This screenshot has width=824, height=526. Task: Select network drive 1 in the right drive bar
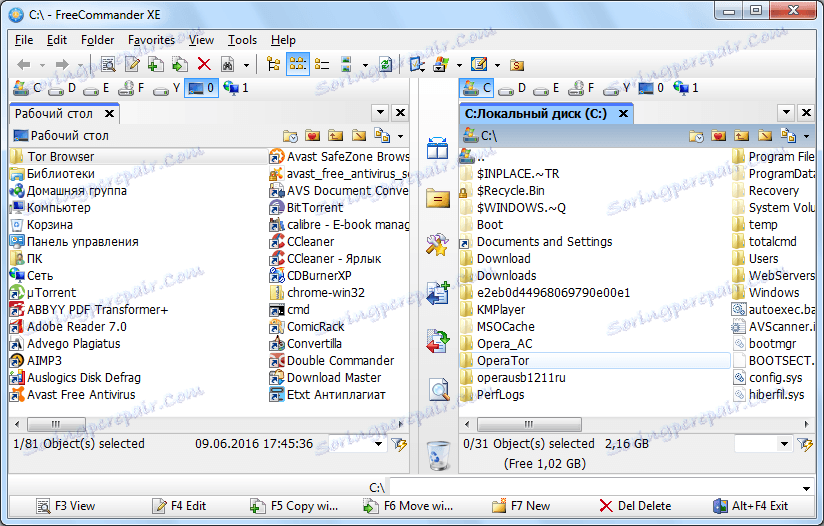pos(686,88)
